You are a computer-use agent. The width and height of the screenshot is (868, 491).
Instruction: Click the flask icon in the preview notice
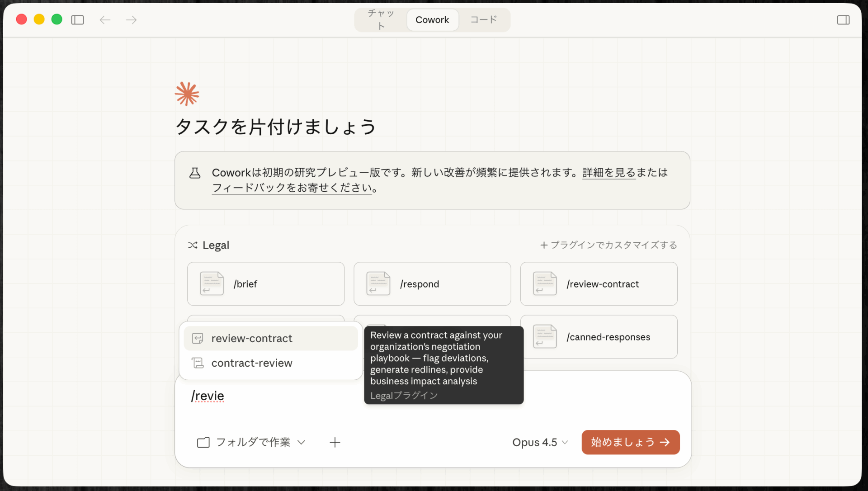coord(195,172)
